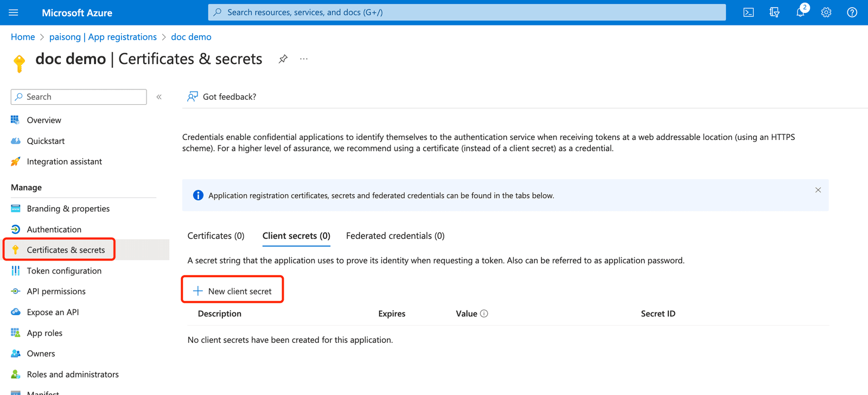Open portal settings gear
Viewport: 868px width, 395px height.
[826, 12]
